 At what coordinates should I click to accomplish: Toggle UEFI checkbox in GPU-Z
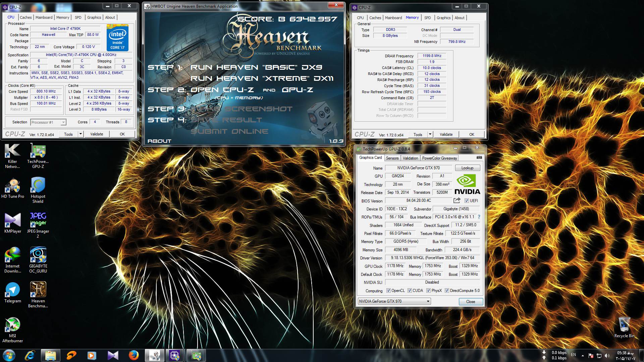coord(467,201)
